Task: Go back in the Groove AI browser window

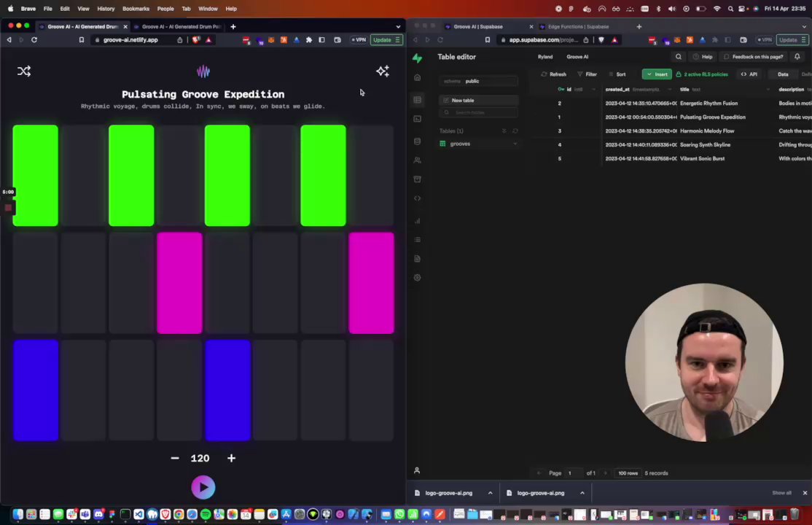Action: click(x=9, y=40)
